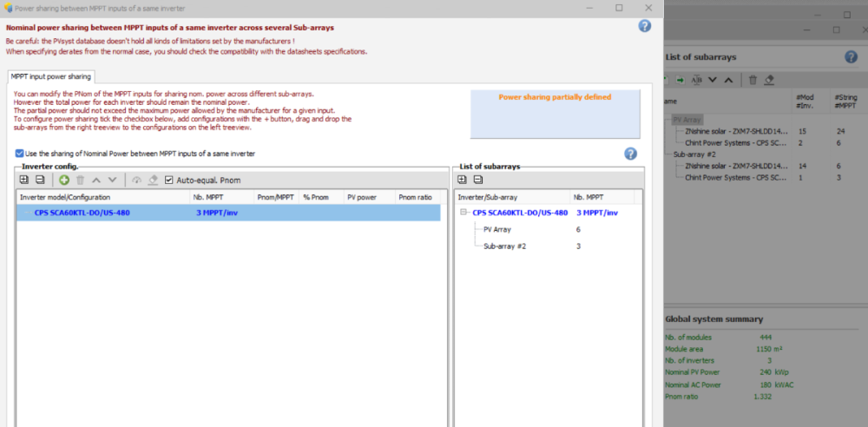This screenshot has height=427, width=868.
Task: Click the Pnom ratio column header
Action: coord(414,197)
